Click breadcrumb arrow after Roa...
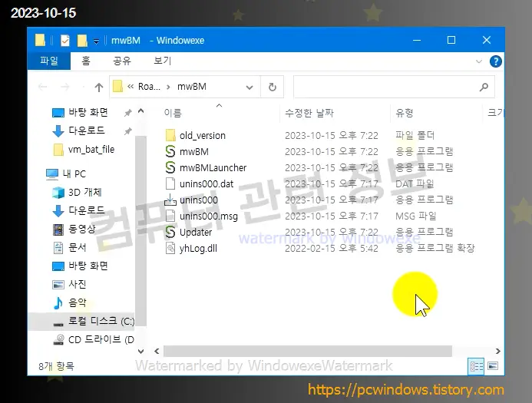 (x=168, y=87)
